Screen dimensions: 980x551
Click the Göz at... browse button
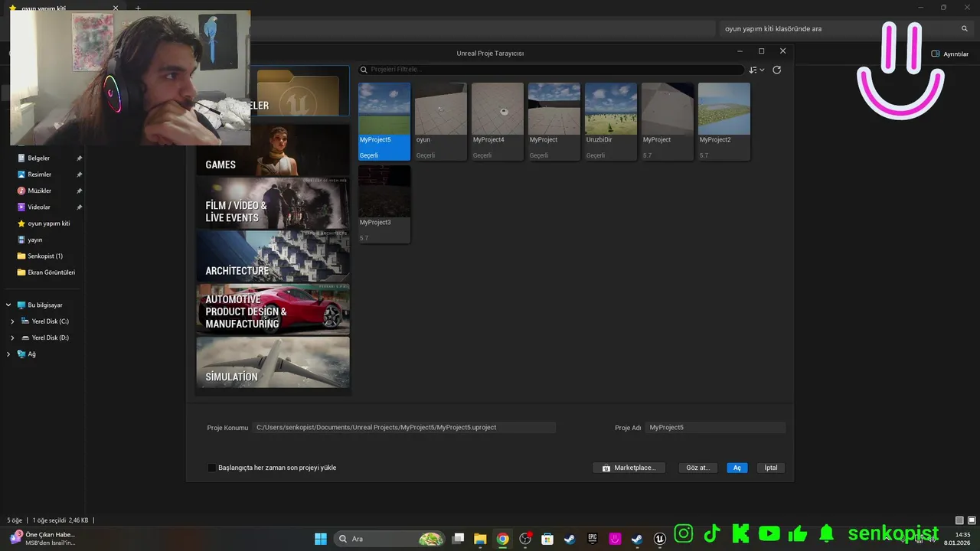click(x=697, y=468)
